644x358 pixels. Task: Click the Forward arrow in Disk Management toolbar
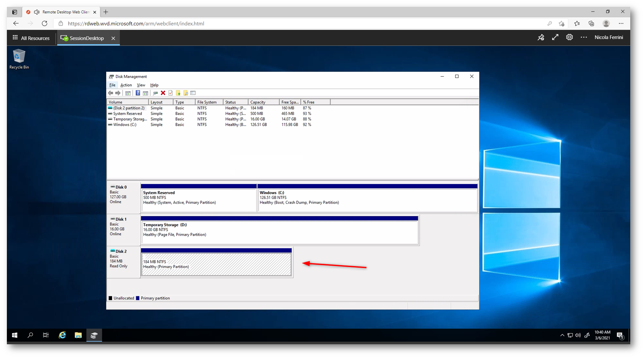click(x=118, y=93)
